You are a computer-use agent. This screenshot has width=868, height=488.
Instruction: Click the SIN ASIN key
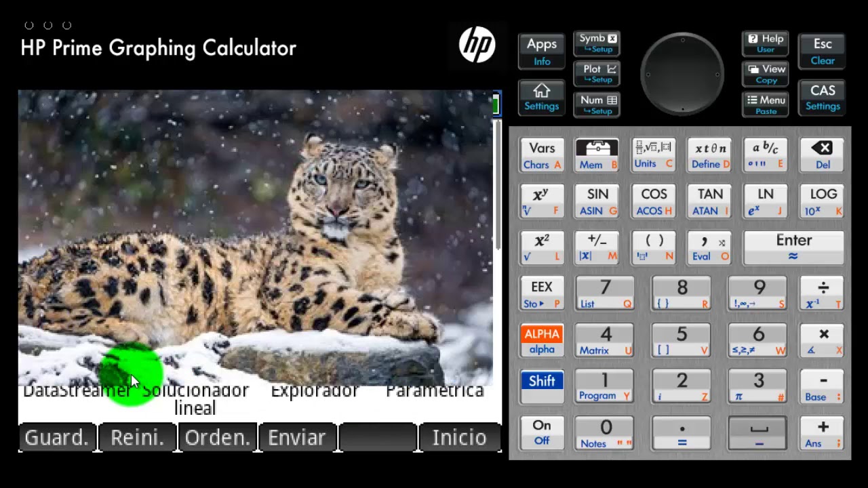[x=597, y=201]
